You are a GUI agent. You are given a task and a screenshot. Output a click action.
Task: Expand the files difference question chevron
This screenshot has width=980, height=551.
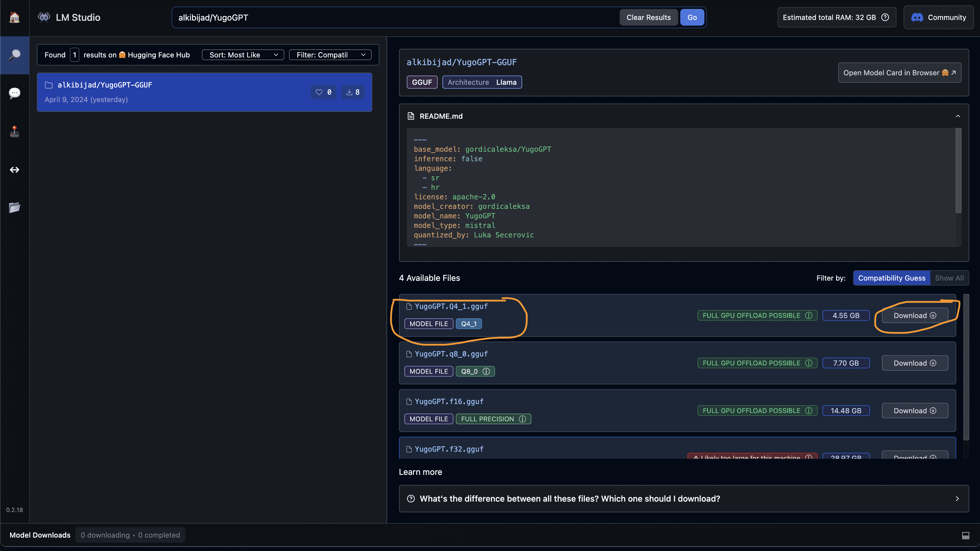coord(957,499)
